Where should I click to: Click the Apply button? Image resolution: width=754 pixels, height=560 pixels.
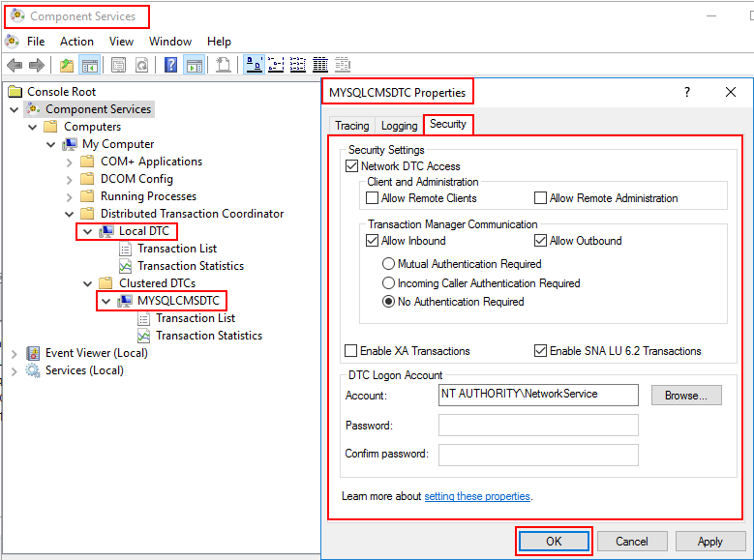pos(709,542)
